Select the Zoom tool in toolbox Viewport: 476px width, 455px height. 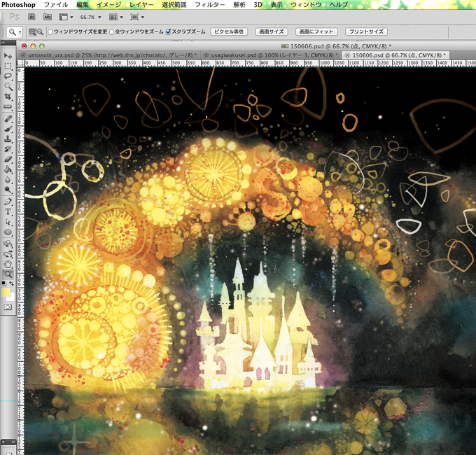click(8, 274)
